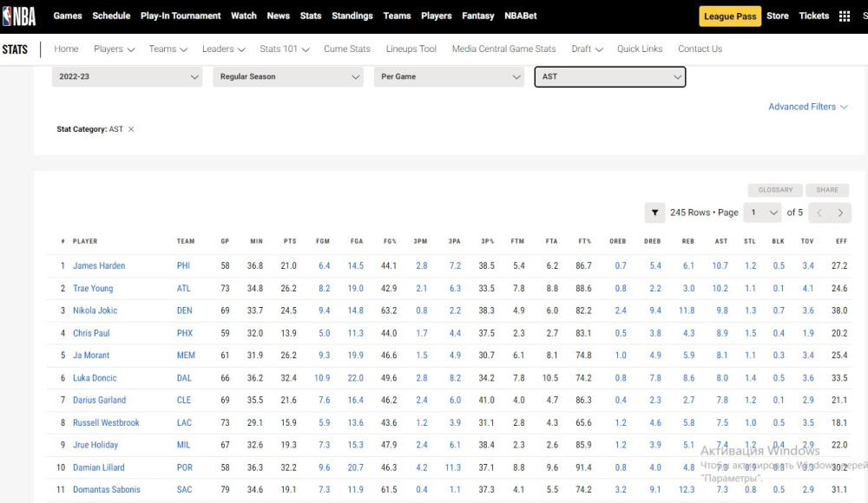Viewport: 868px width, 503px height.
Task: Click the previous page arrow
Action: tap(819, 212)
